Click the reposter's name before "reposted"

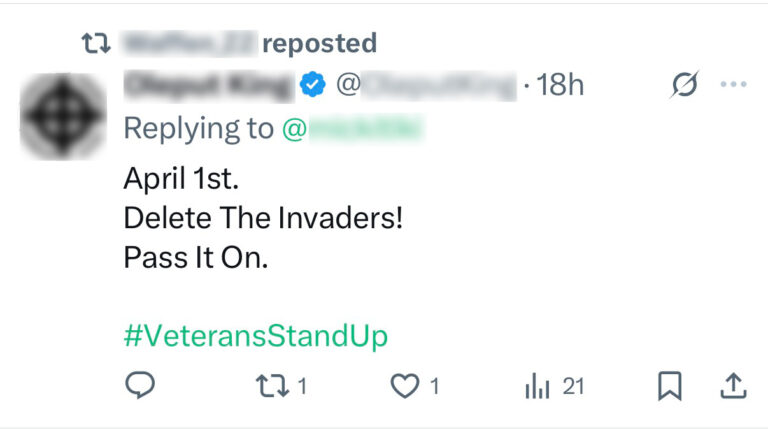click(187, 43)
